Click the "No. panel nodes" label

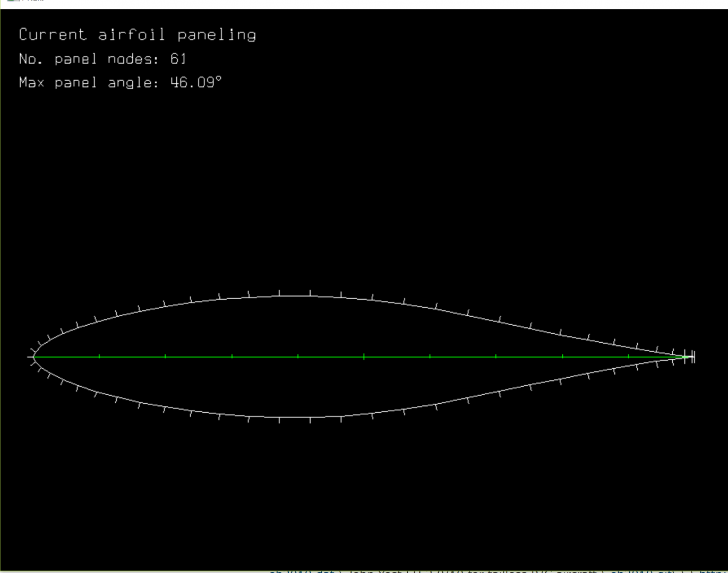[88, 59]
